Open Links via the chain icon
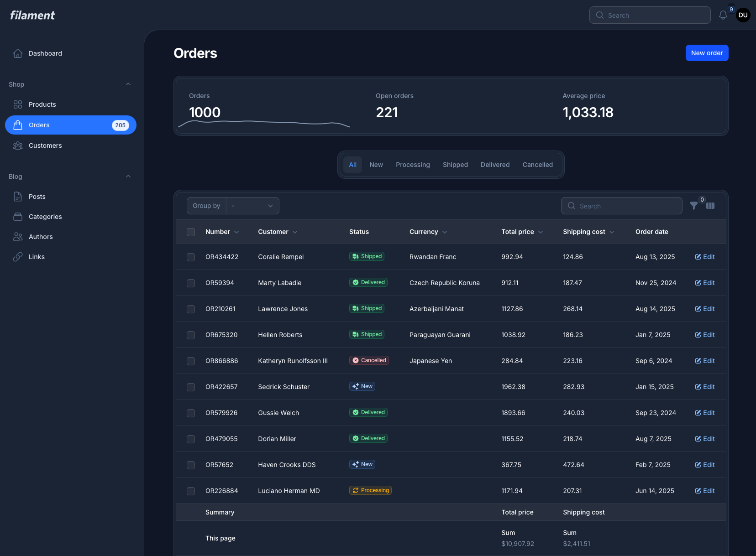 click(x=18, y=257)
